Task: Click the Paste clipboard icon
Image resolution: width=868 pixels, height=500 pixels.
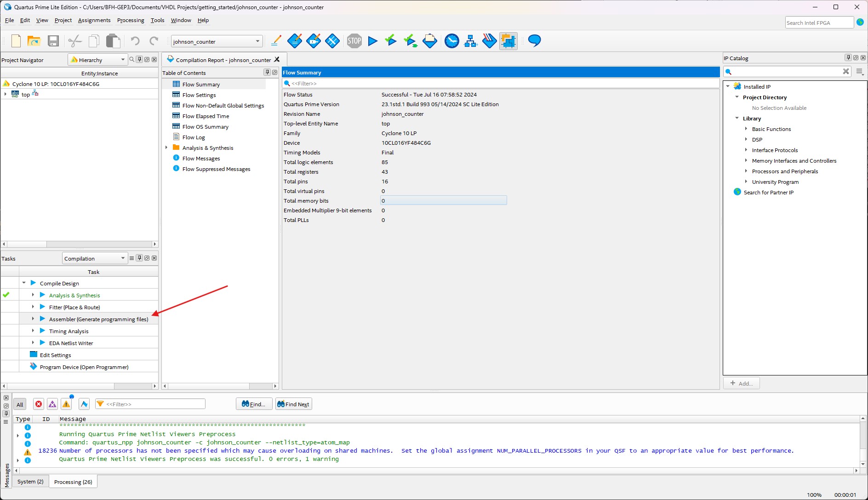Action: pyautogui.click(x=113, y=41)
